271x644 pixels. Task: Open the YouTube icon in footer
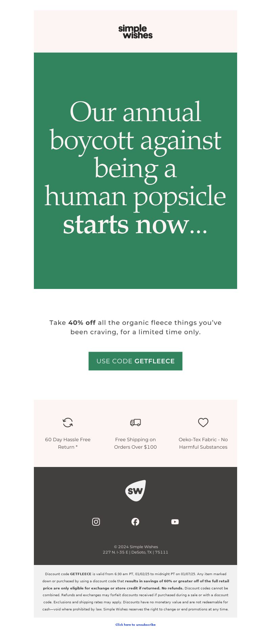click(x=175, y=522)
